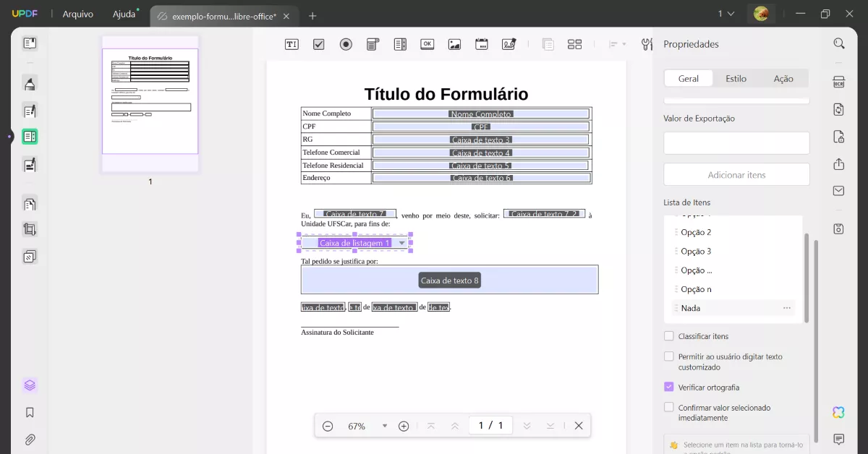Open the search tool

point(838,43)
